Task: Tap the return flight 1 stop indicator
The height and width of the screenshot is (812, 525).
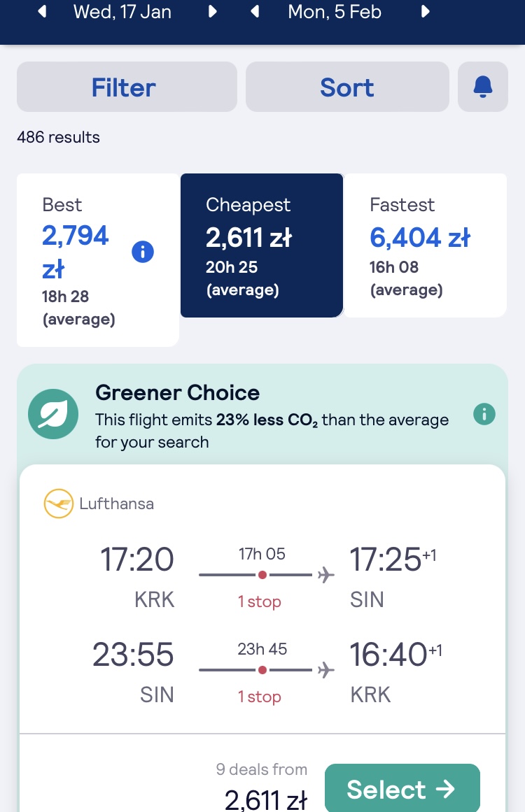Action: point(260,697)
